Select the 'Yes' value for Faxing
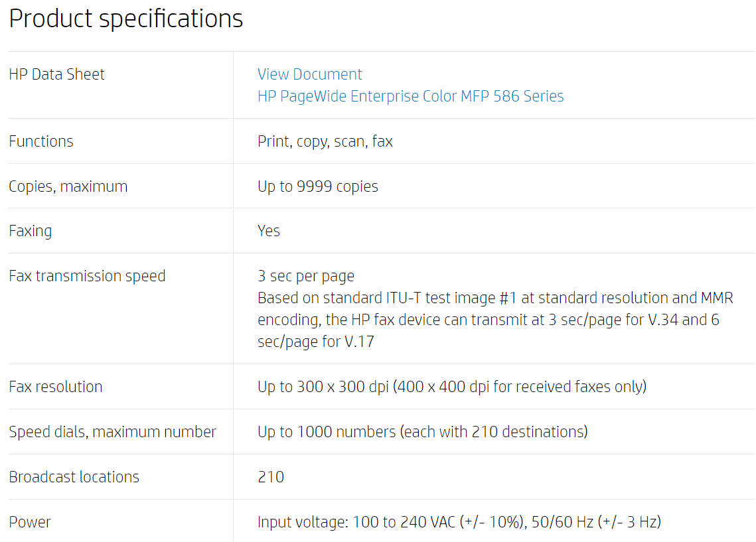This screenshot has height=542, width=756. [x=268, y=231]
